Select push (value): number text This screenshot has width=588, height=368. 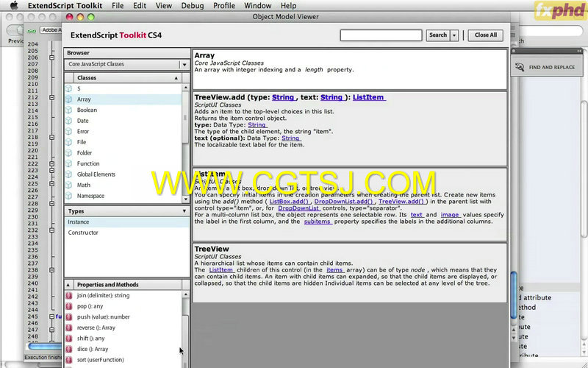tap(103, 317)
